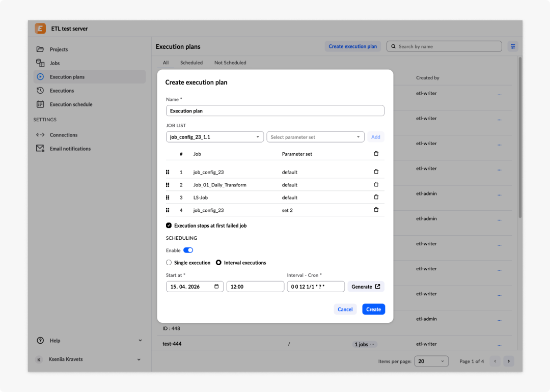This screenshot has height=392, width=550.
Task: Delete the LS-Job row
Action: (376, 197)
